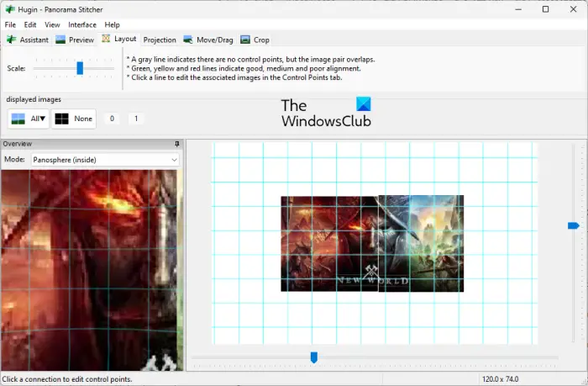
Task: Maximize the Hugin window
Action: click(x=546, y=9)
